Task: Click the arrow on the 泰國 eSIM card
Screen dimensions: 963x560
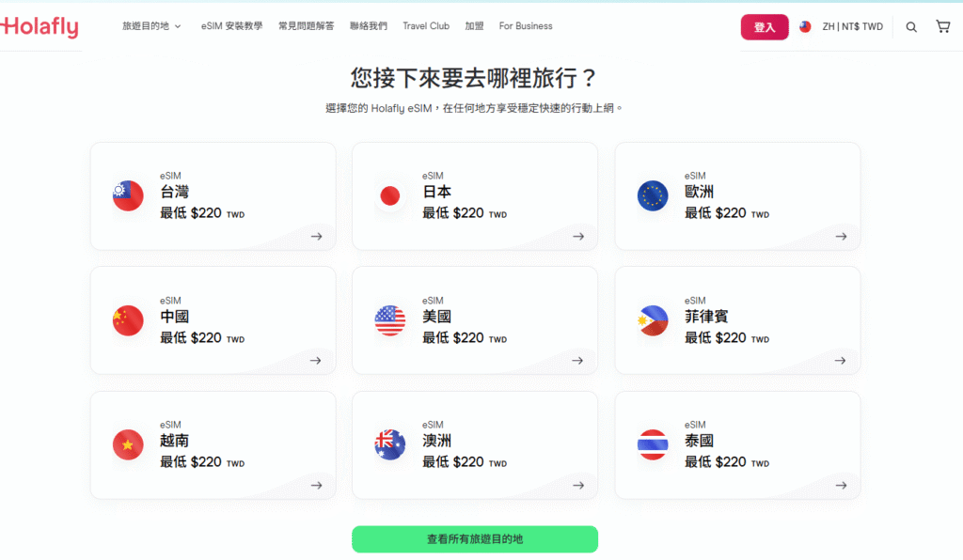Action: [841, 485]
